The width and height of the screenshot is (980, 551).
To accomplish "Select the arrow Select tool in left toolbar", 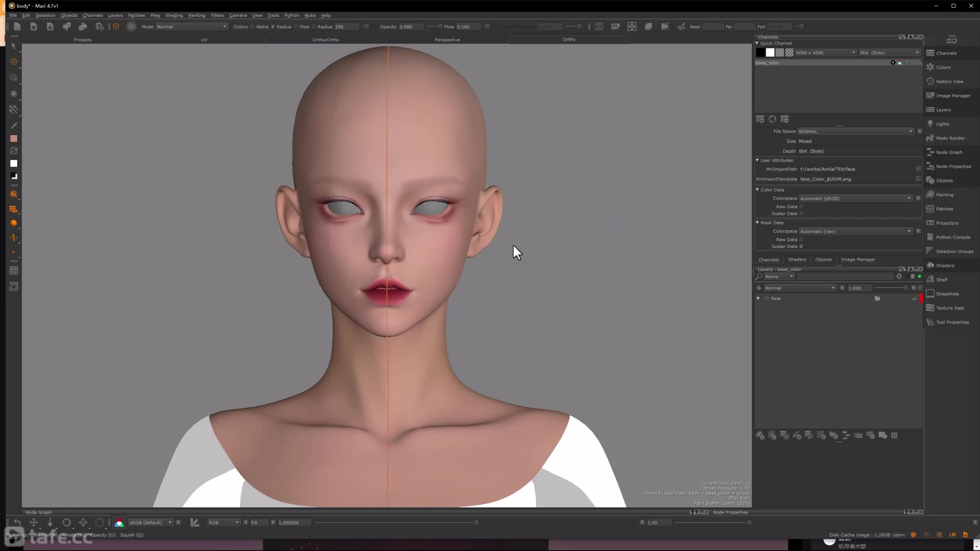I will tap(13, 46).
